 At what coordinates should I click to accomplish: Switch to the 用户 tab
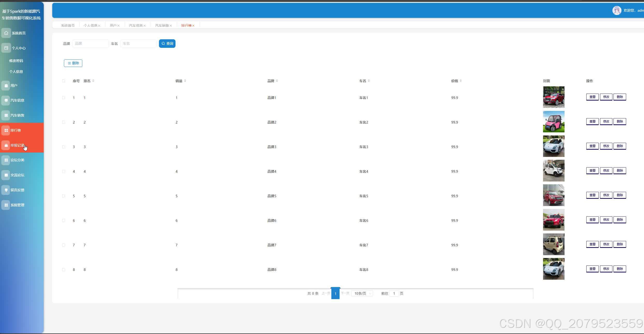pyautogui.click(x=113, y=25)
